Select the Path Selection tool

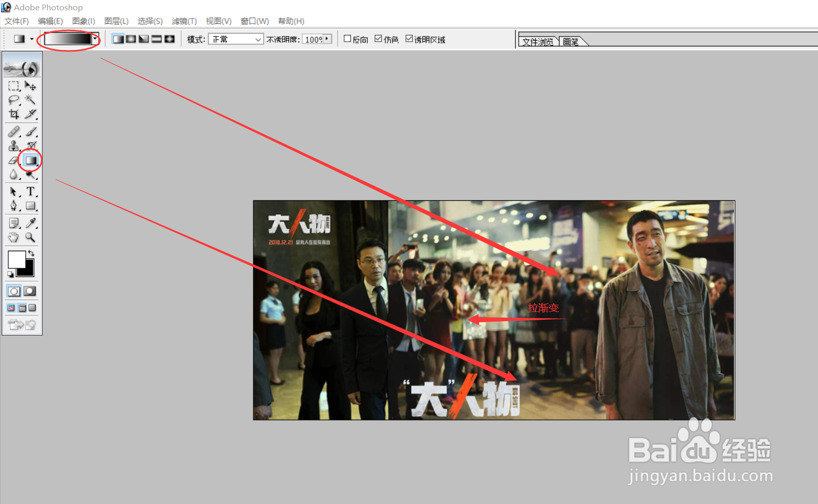[14, 192]
